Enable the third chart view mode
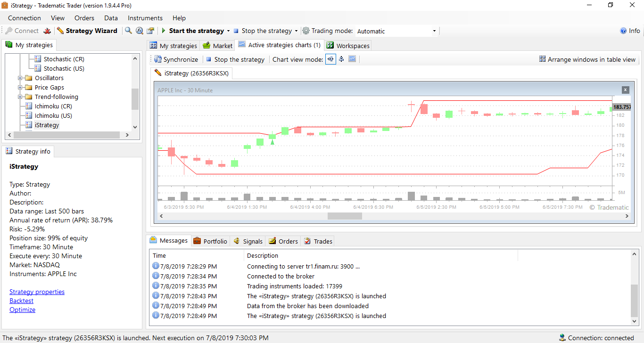The width and height of the screenshot is (644, 343). [352, 59]
